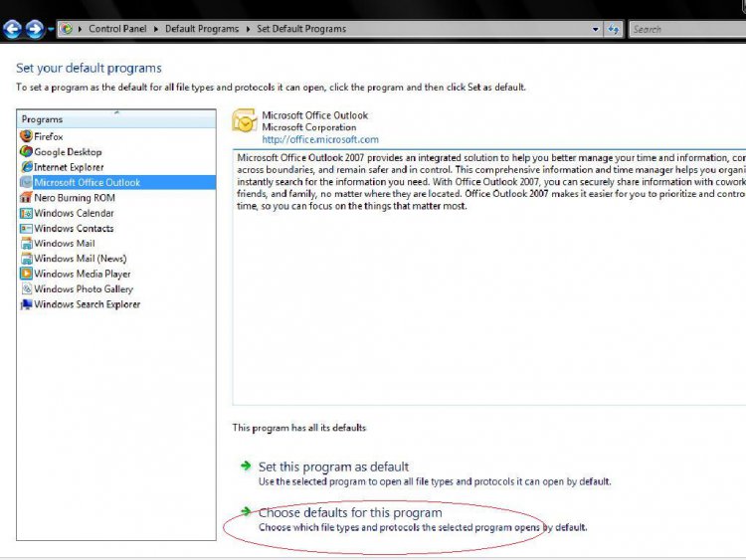The width and height of the screenshot is (746, 560).
Task: Click the Windows Mail (News) icon
Action: pos(26,259)
